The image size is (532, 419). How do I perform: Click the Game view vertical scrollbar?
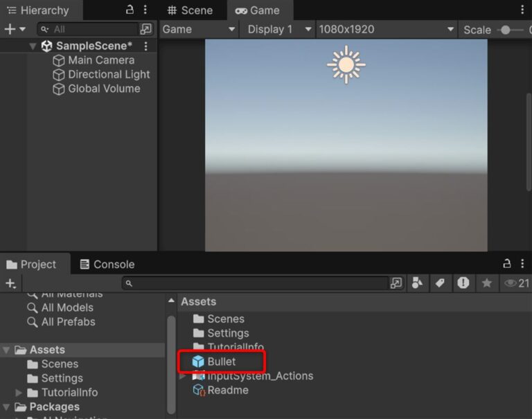click(x=529, y=142)
